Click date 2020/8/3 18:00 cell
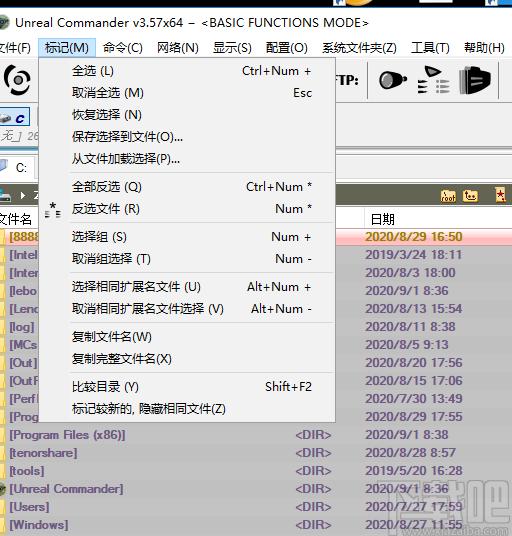This screenshot has height=536, width=512. pos(410,273)
